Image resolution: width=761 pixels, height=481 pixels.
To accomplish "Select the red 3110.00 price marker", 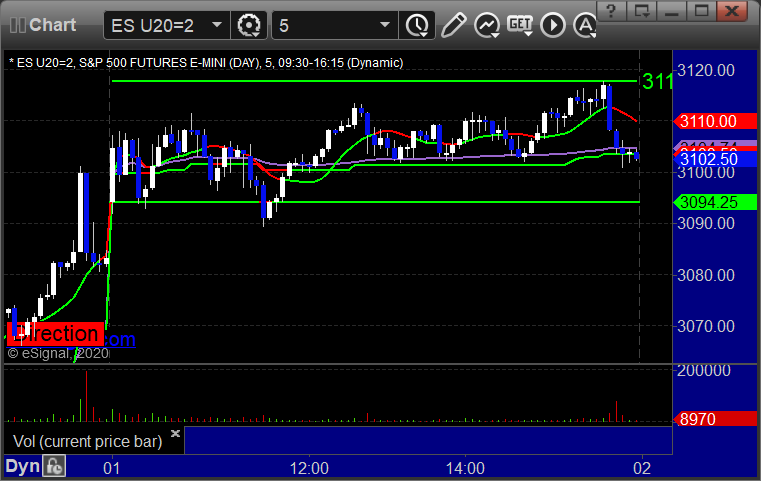I will tap(715, 121).
